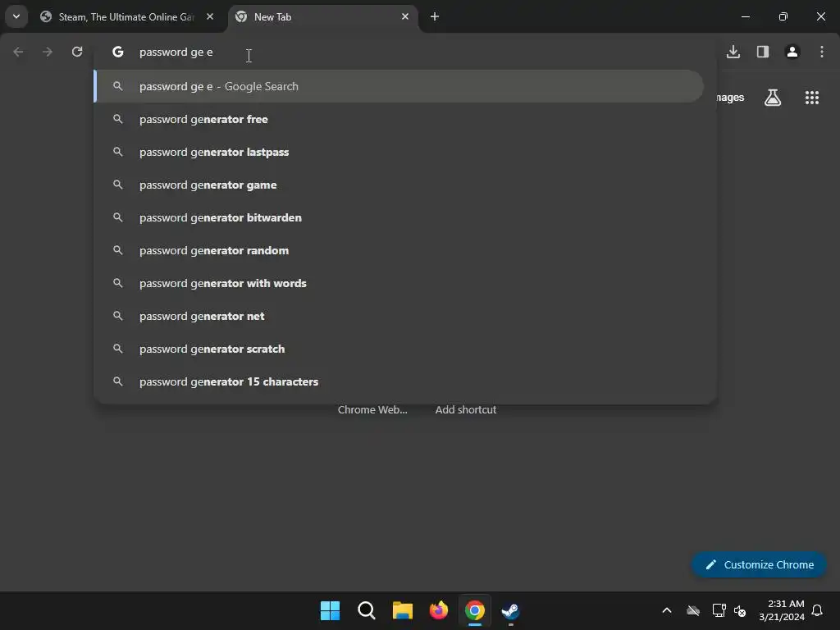Choose suggestion 'password generator 15 characters'
Screen dimensions: 840x630
pos(399,381)
